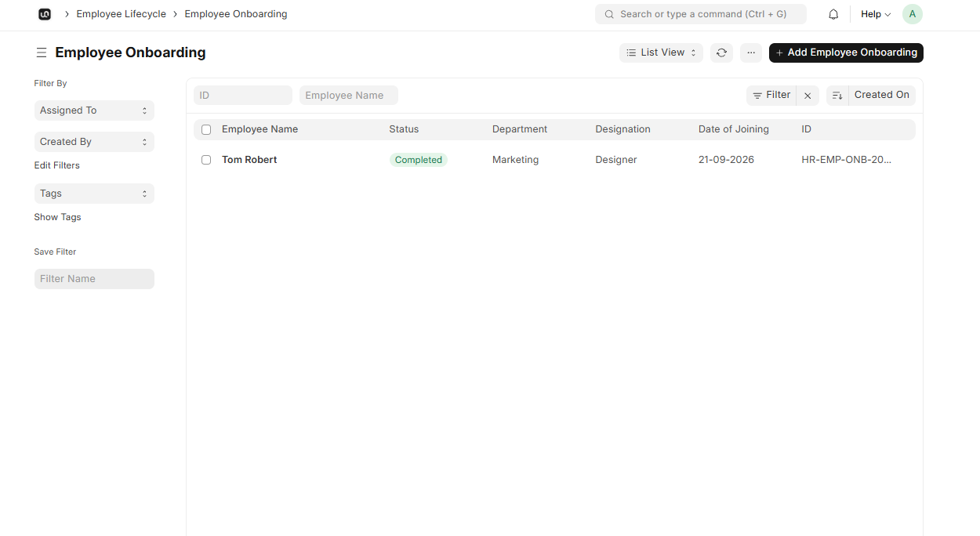
Task: Click the HR-EMP-ONB ID cell
Action: coord(847,160)
